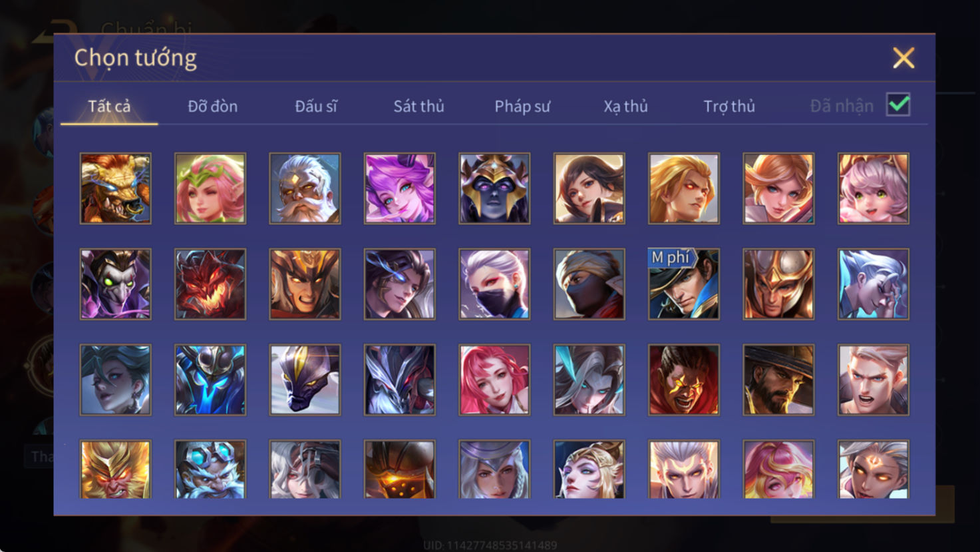Choose the masked white-haired ninja hero

[x=494, y=284]
